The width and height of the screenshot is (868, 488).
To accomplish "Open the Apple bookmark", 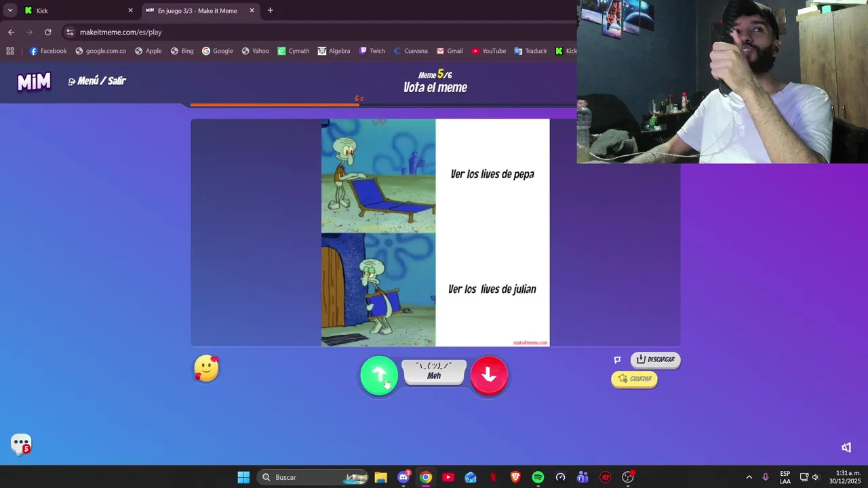I will pos(148,51).
